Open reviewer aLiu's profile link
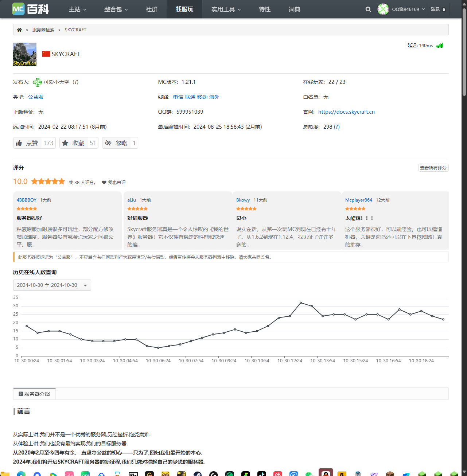 coord(132,200)
